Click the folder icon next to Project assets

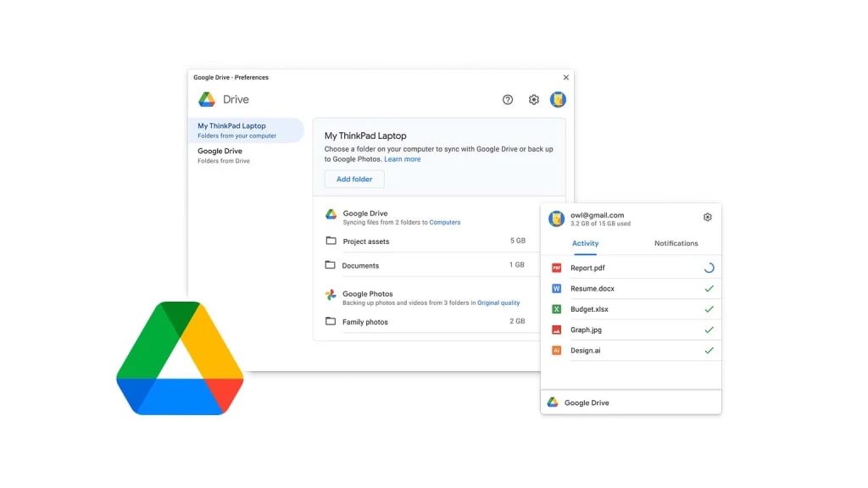coord(331,241)
